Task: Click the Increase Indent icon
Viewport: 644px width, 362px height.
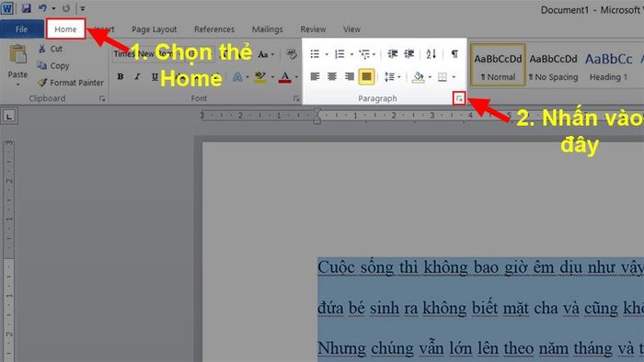Action: coord(409,54)
